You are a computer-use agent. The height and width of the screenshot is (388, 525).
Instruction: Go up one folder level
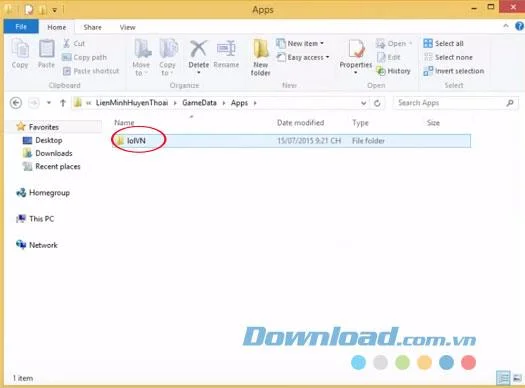[63, 103]
